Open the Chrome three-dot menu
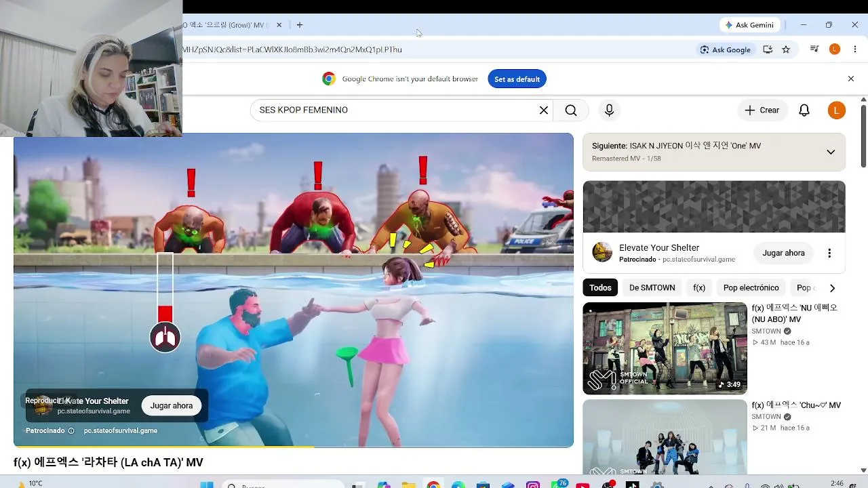 855,49
